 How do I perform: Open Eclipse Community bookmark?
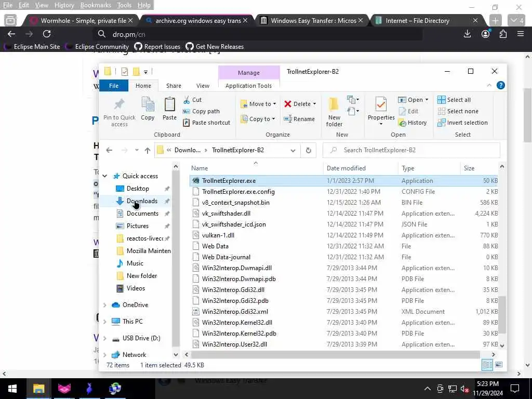[x=97, y=47]
